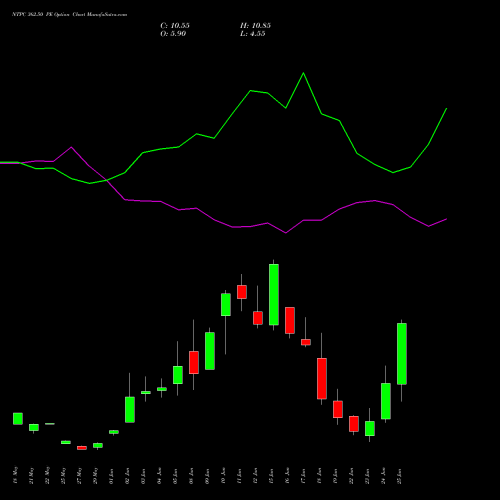The width and height of the screenshot is (500, 500).
Task: Select the high value H: 10.85
Action: point(255,26)
